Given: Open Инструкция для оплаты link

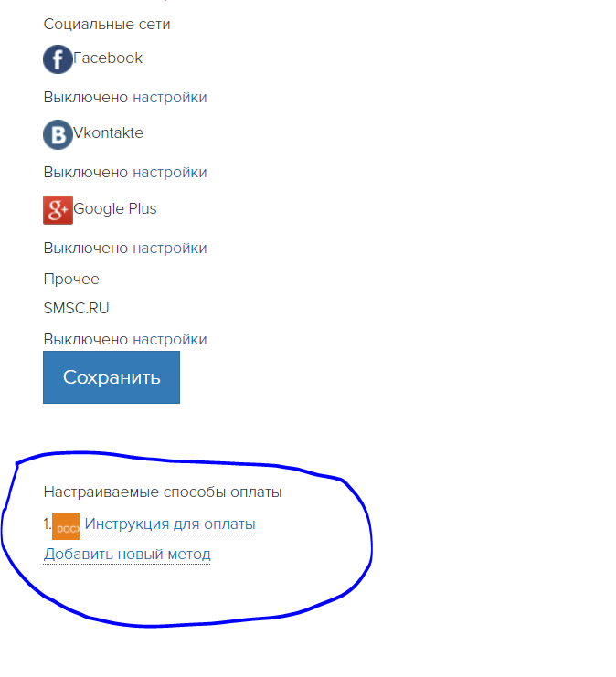Looking at the screenshot, I should [x=170, y=524].
